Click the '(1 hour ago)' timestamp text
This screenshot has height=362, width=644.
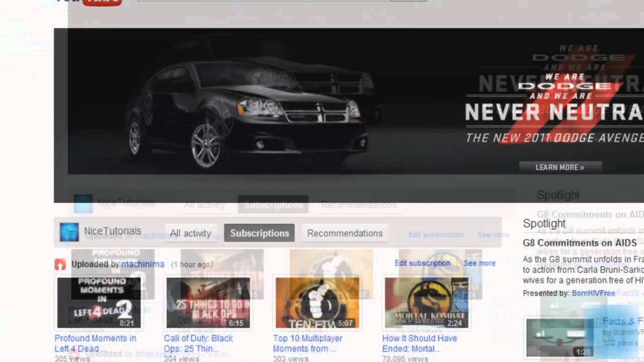click(x=192, y=264)
